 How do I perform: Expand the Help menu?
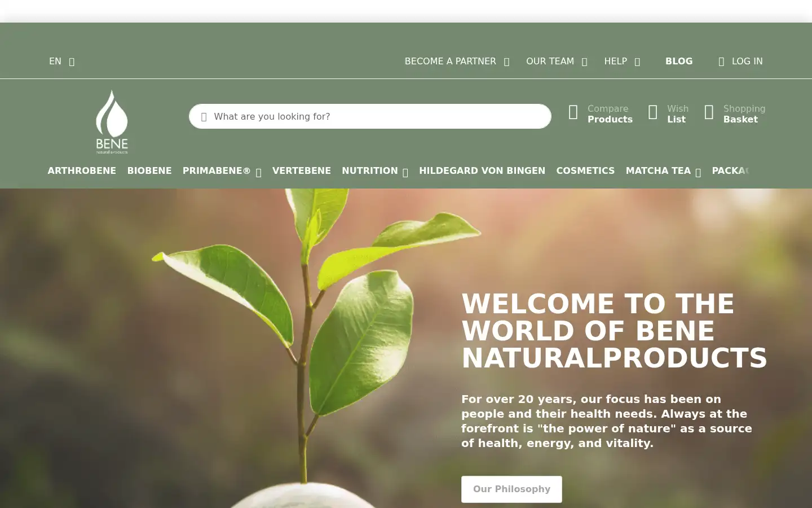[x=622, y=61]
